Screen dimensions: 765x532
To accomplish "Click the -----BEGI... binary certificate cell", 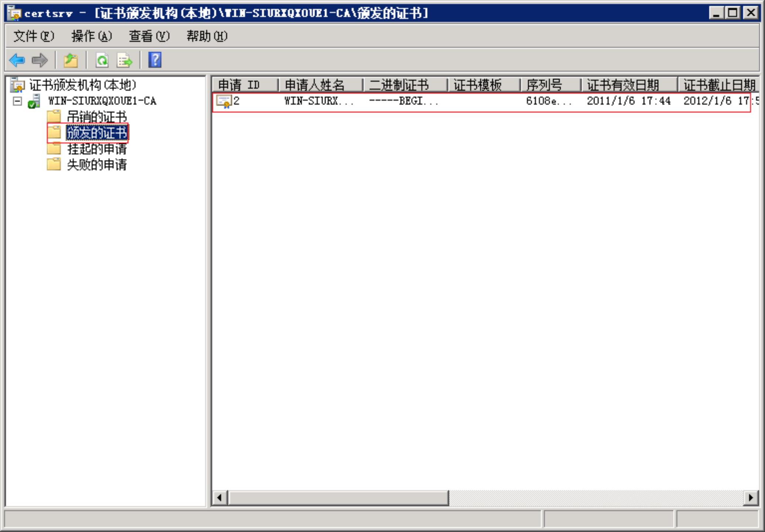I will (404, 101).
